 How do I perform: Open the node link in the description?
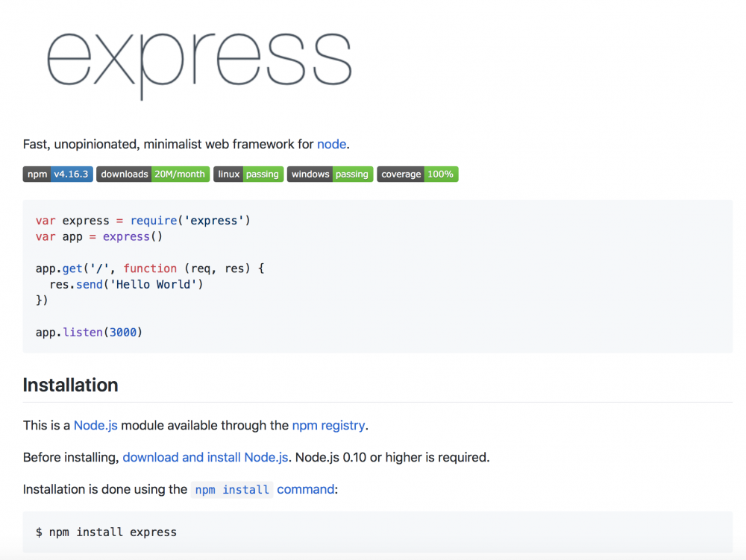331,144
